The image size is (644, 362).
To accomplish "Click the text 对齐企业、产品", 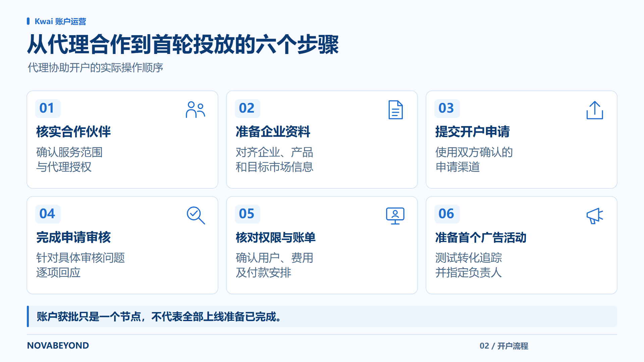I will click(x=274, y=152).
